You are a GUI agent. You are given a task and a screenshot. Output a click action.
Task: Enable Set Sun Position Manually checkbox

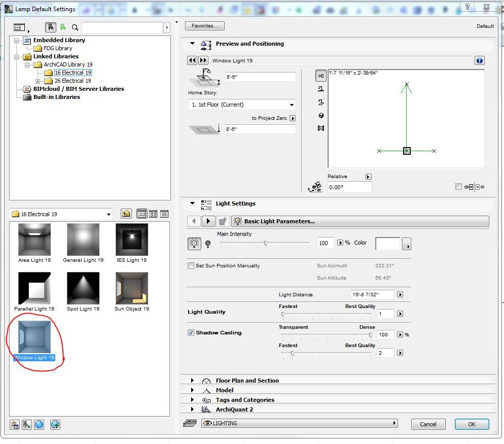(191, 266)
